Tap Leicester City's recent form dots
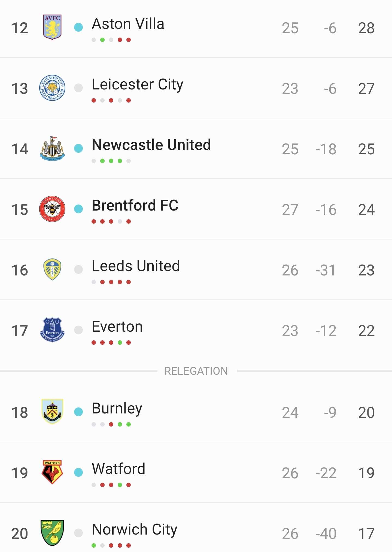Image resolution: width=392 pixels, height=552 pixels. tap(111, 100)
